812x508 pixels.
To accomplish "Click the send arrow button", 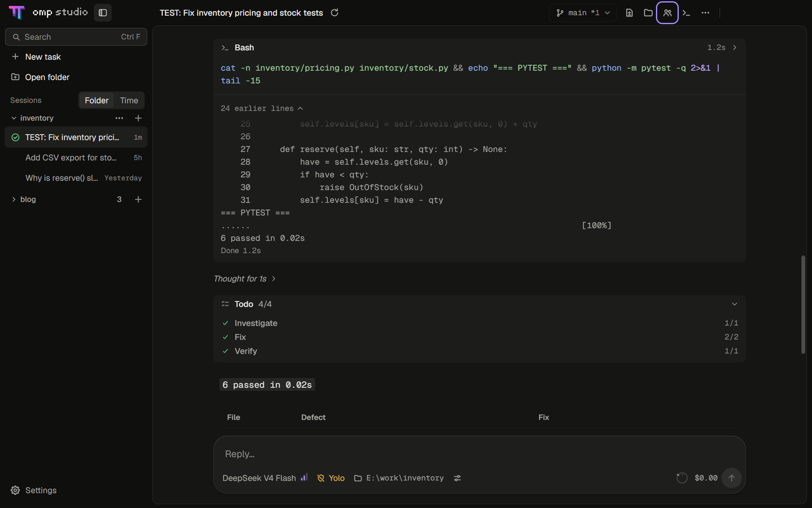I will pos(732,478).
